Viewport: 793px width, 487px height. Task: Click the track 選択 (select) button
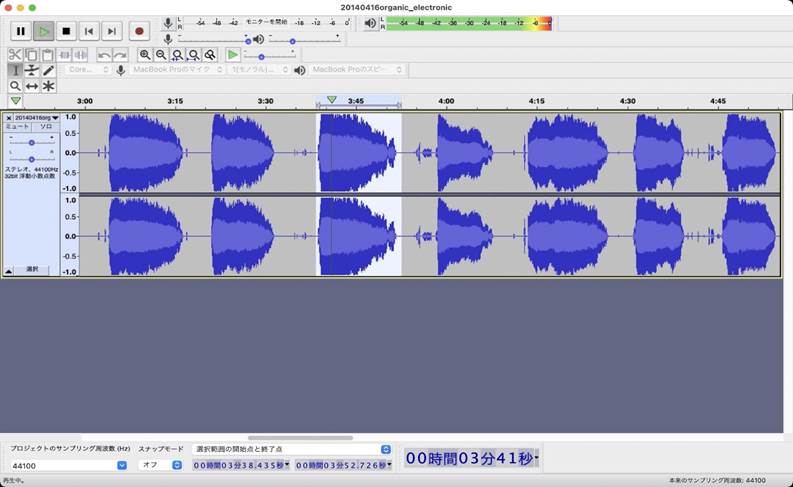point(32,270)
